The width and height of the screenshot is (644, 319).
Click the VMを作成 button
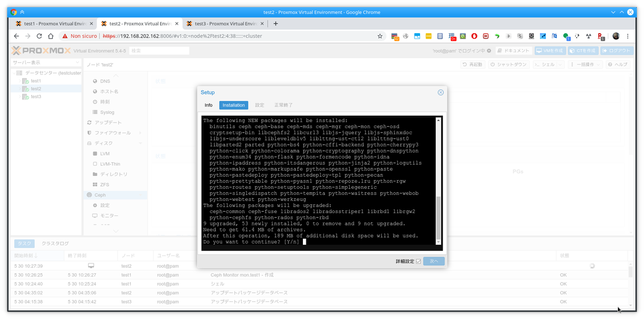point(549,51)
